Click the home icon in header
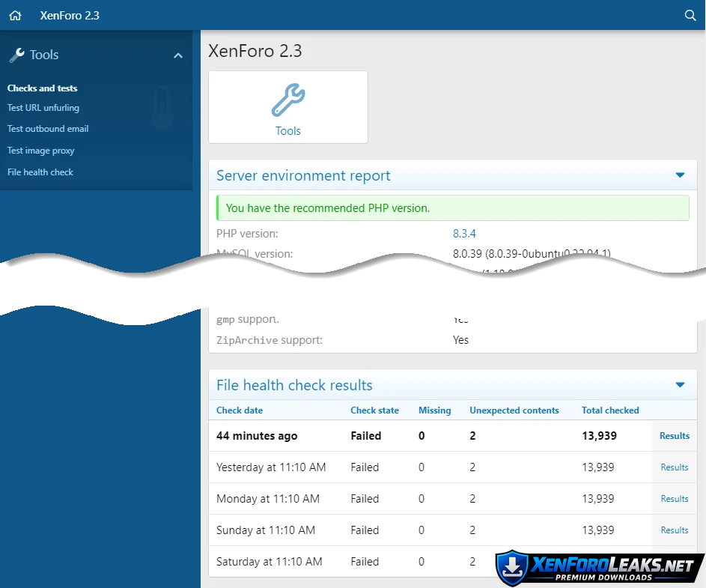Screen dimensions: 706x588 pyautogui.click(x=15, y=15)
